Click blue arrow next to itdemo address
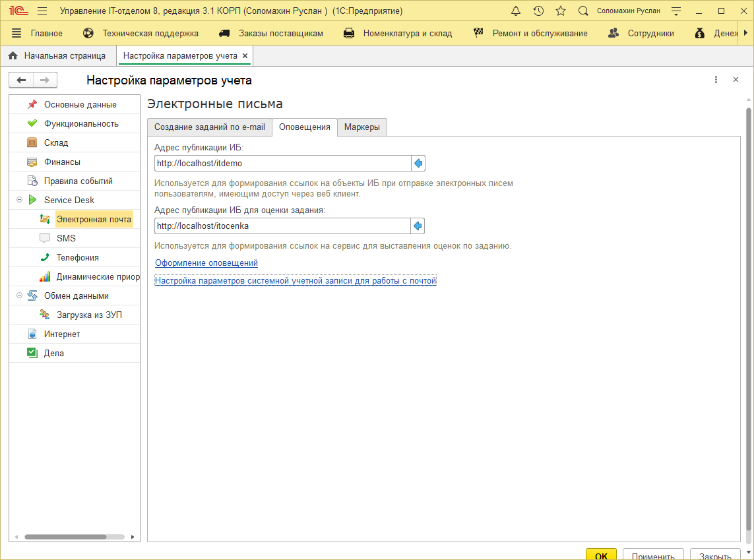This screenshot has height=560, width=754. click(418, 163)
